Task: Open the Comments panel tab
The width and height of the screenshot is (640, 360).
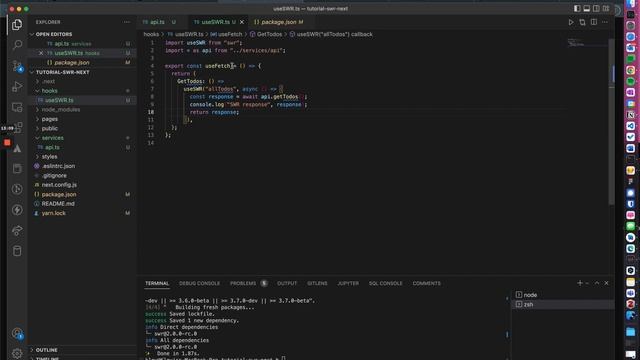Action: [427, 283]
